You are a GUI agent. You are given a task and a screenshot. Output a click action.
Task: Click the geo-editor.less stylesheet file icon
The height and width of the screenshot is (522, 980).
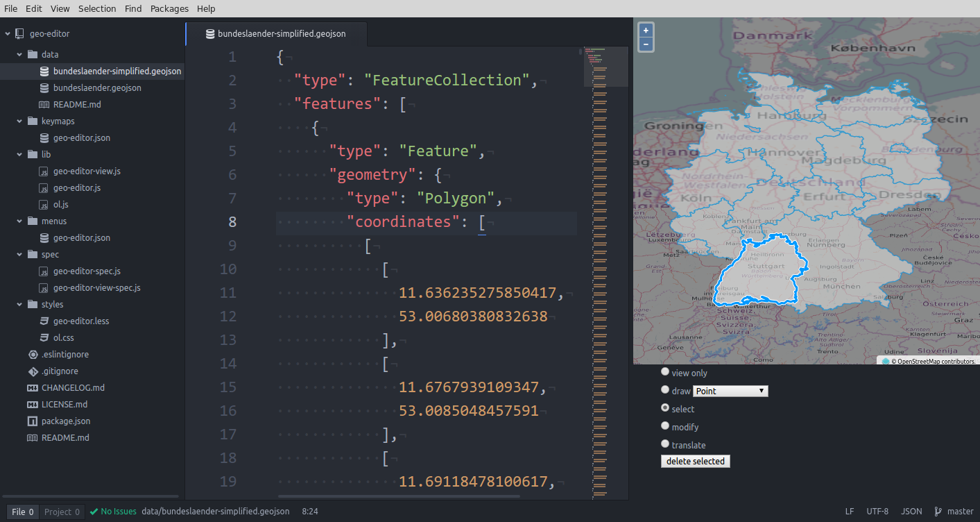[x=44, y=321]
